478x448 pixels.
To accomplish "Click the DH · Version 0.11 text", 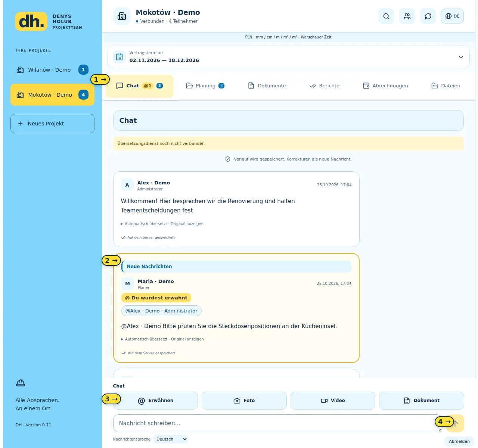I will click(33, 425).
